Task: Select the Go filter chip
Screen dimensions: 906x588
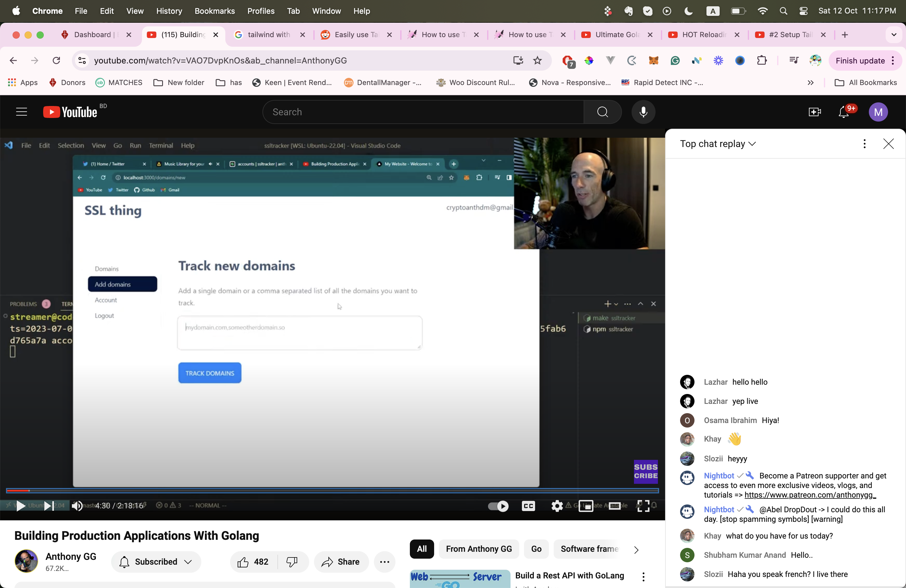Action: pos(536,549)
